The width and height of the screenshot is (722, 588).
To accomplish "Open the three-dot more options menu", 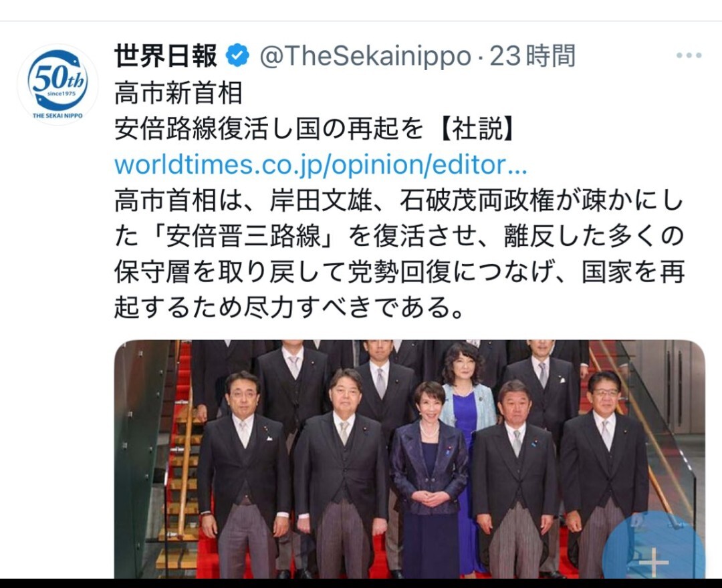I will click(x=689, y=55).
